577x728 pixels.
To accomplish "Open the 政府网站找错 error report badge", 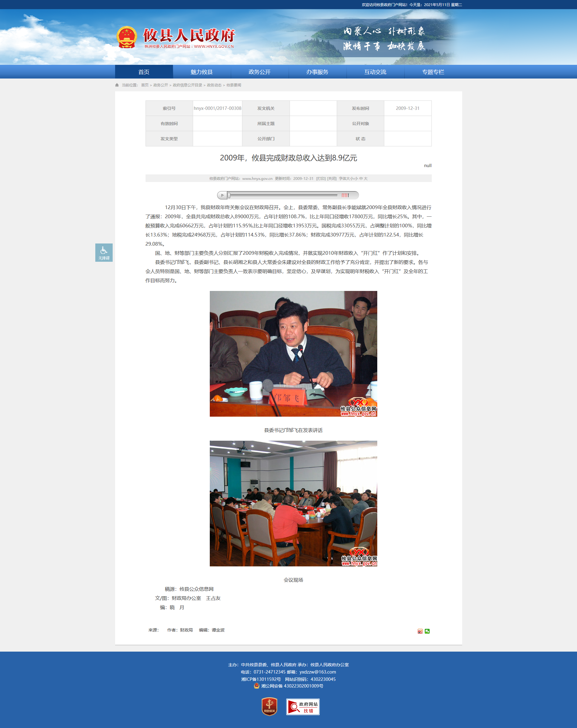I will click(x=303, y=707).
